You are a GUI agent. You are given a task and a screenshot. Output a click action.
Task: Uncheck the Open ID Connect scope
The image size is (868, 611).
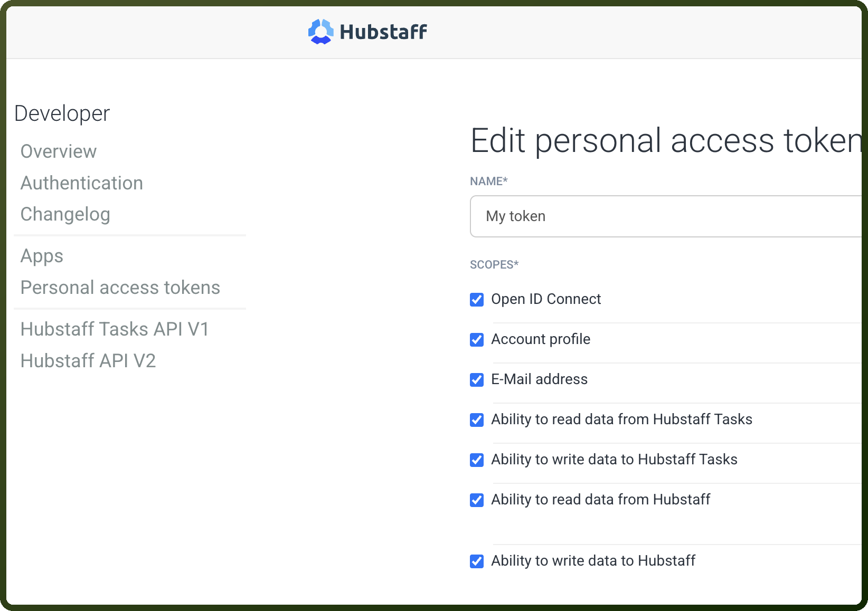pyautogui.click(x=477, y=300)
